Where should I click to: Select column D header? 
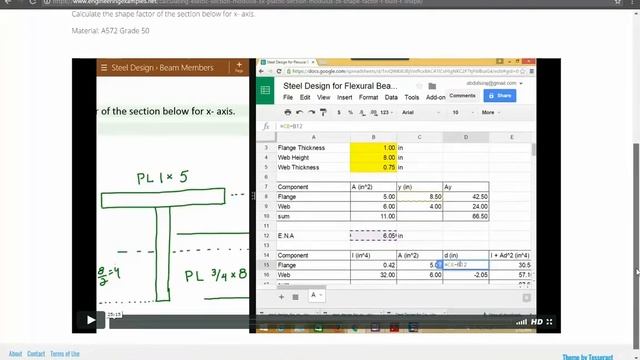click(466, 137)
